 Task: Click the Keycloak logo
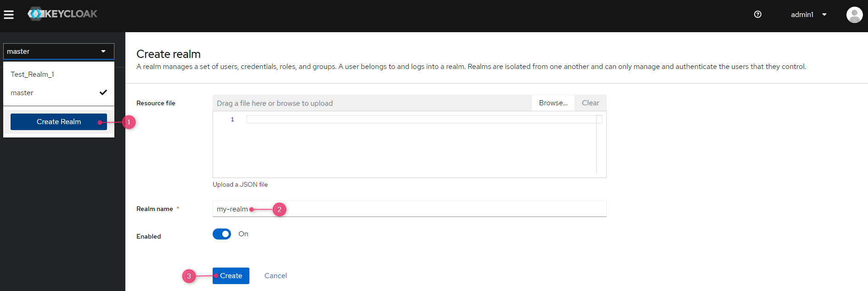tap(62, 14)
